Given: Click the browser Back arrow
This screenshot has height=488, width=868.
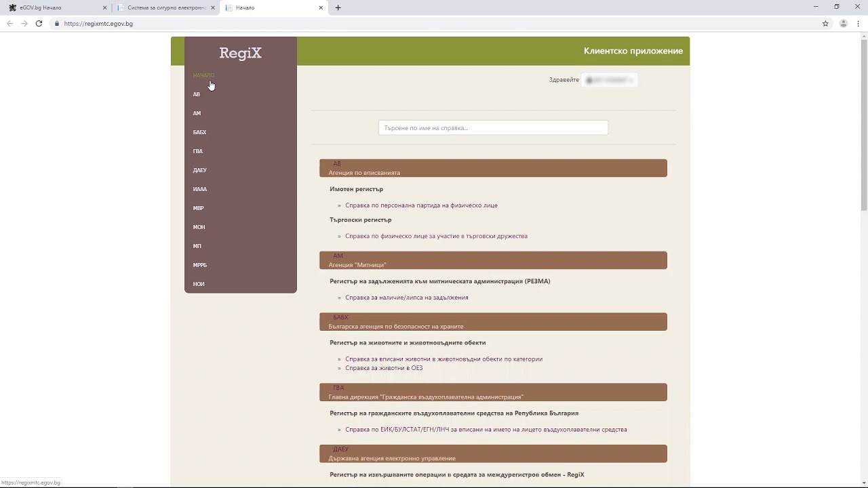Looking at the screenshot, I should tap(9, 23).
